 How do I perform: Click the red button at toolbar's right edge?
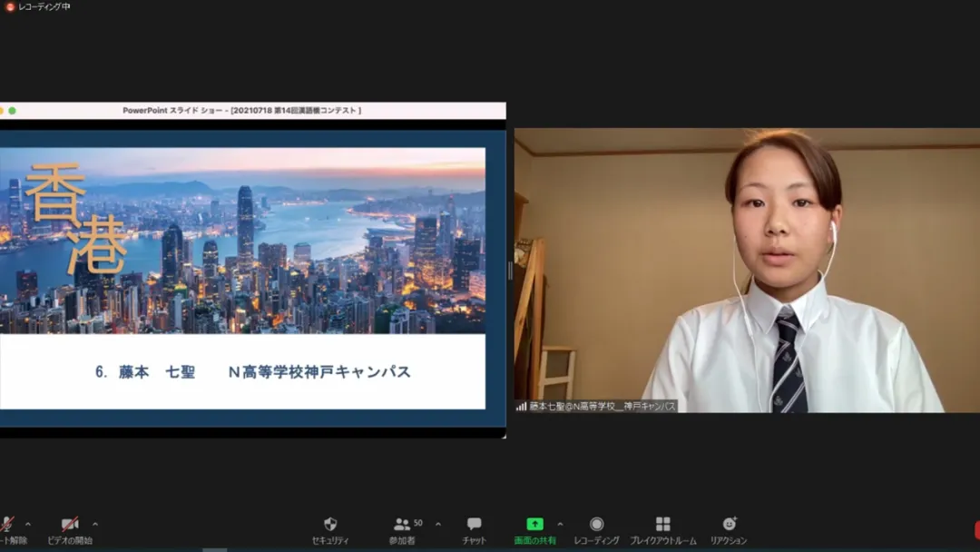point(976,528)
